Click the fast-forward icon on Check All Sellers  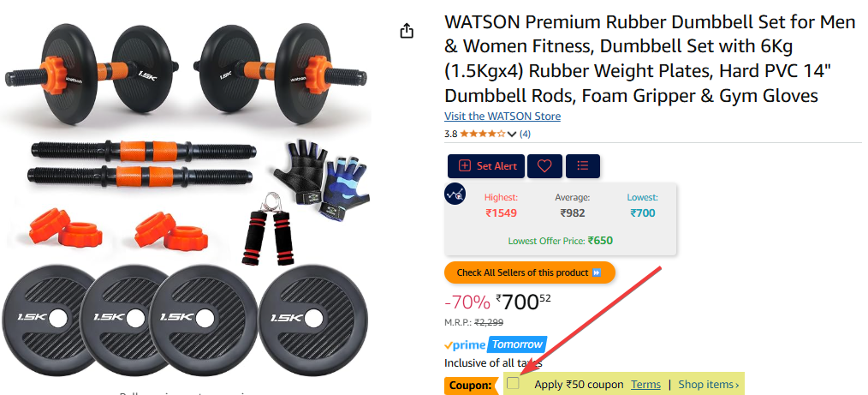click(x=596, y=272)
